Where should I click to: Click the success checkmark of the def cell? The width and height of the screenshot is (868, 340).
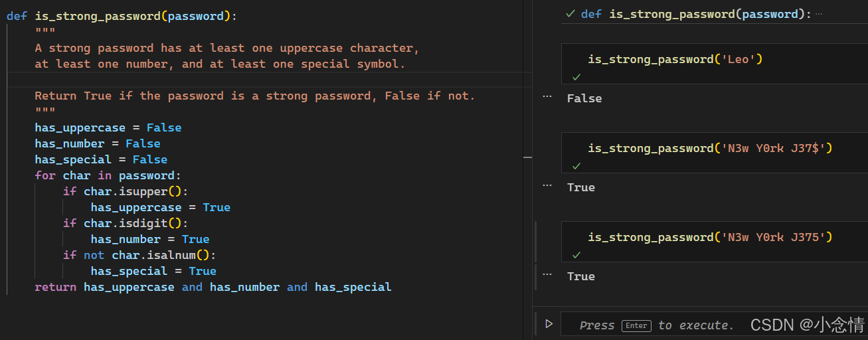[x=570, y=14]
